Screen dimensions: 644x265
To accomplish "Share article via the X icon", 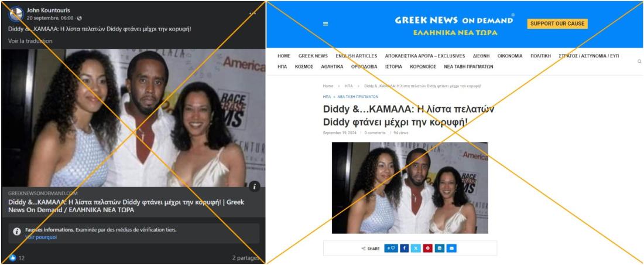I will 416,248.
